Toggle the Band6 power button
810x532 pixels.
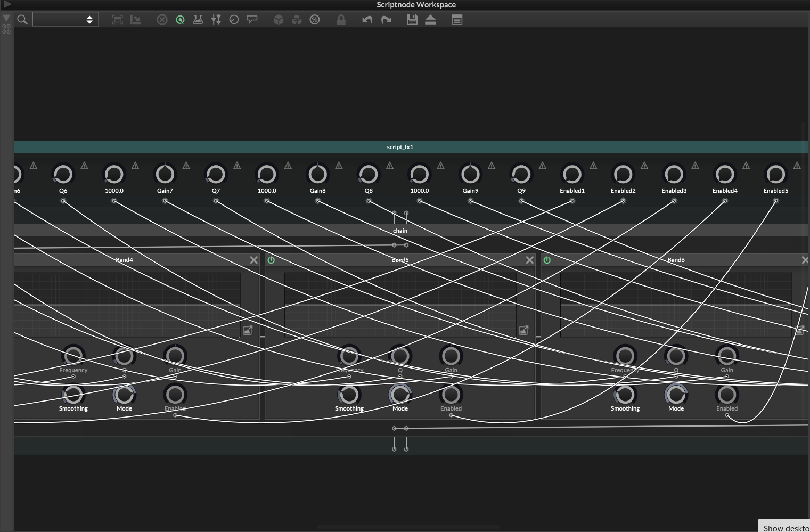coord(547,260)
